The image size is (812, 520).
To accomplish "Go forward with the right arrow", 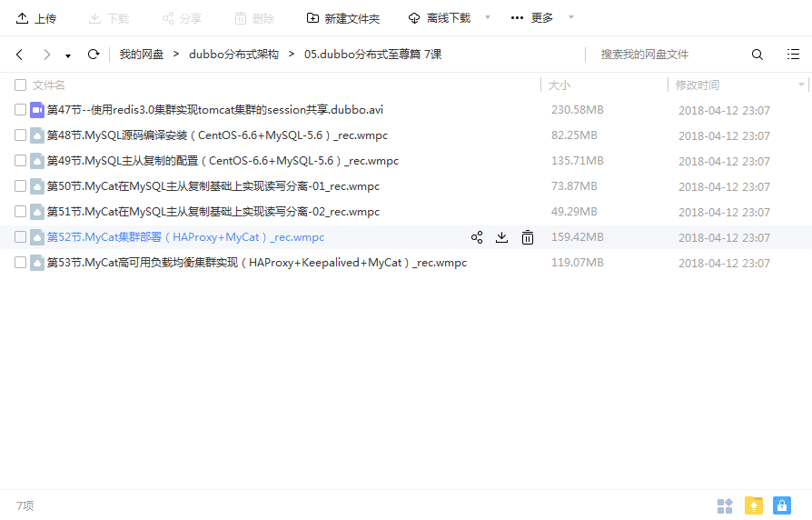I will 46,55.
